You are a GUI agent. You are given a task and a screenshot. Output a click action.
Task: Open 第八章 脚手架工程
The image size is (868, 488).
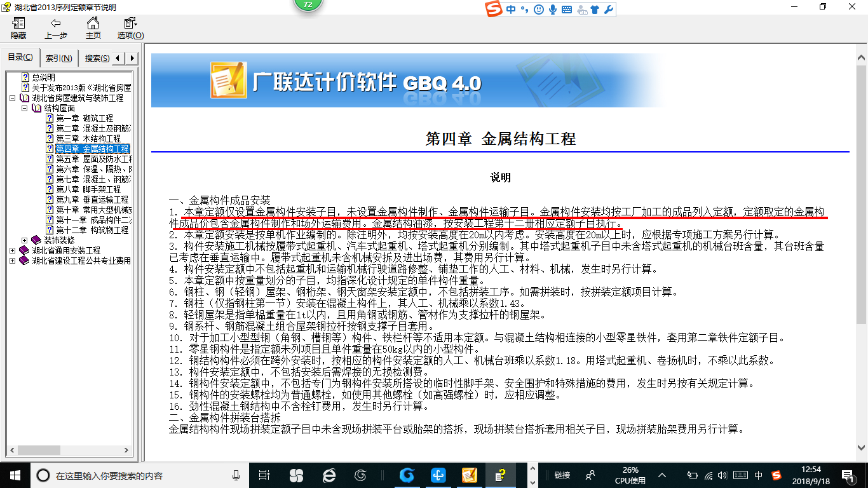pos(88,189)
